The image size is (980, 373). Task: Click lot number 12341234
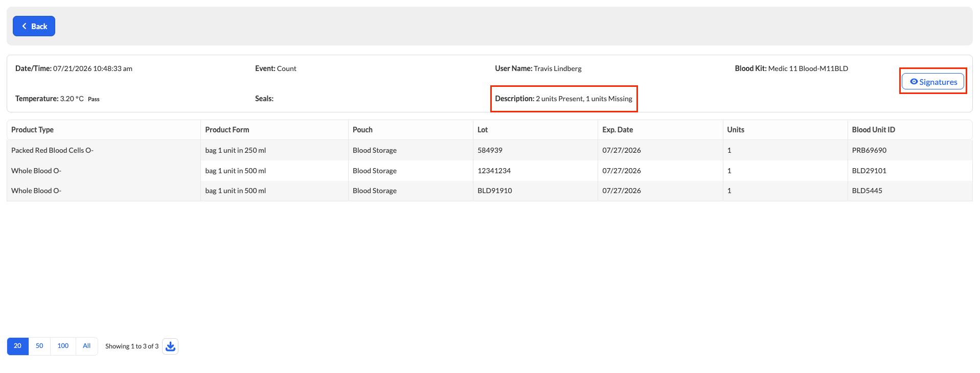coord(494,171)
